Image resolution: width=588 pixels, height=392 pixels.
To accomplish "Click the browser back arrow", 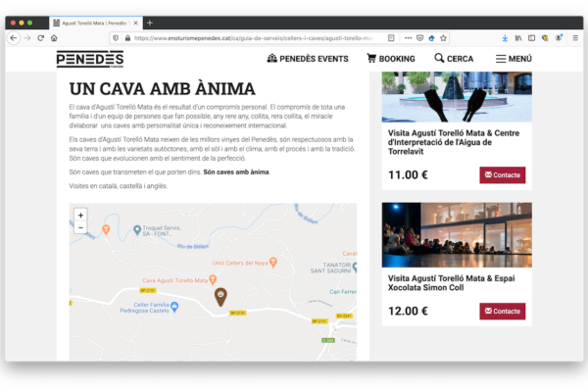I will click(x=14, y=37).
